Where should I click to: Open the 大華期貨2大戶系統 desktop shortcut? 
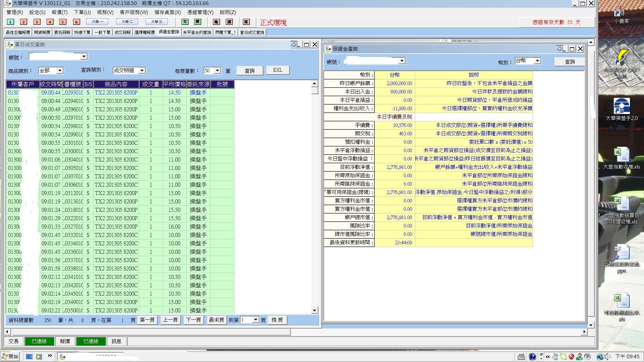622,64
